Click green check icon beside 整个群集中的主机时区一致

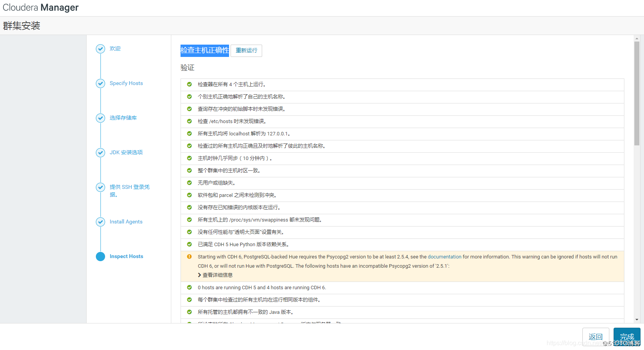pos(189,170)
